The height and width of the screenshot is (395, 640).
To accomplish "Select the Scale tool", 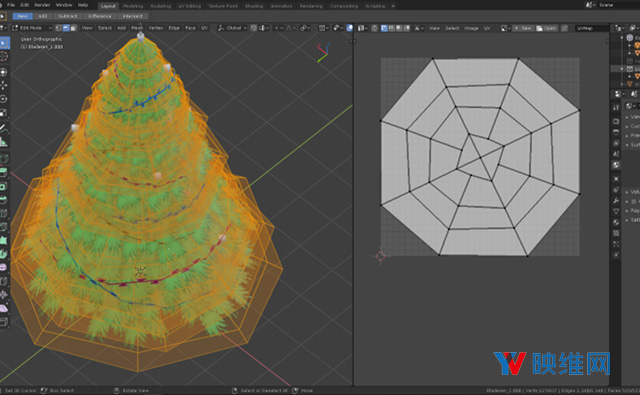I will tap(4, 112).
